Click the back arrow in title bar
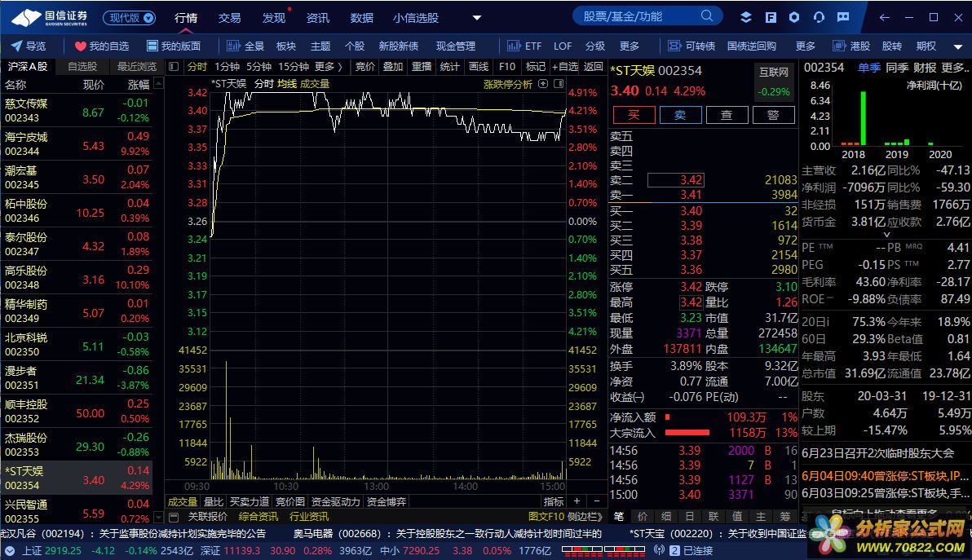 [885, 17]
